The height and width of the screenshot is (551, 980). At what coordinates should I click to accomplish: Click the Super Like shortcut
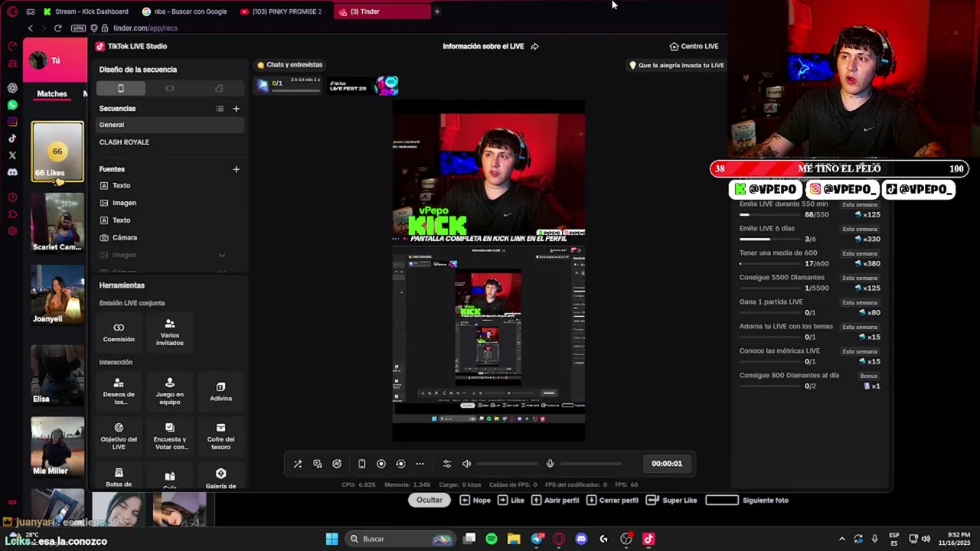pos(671,500)
